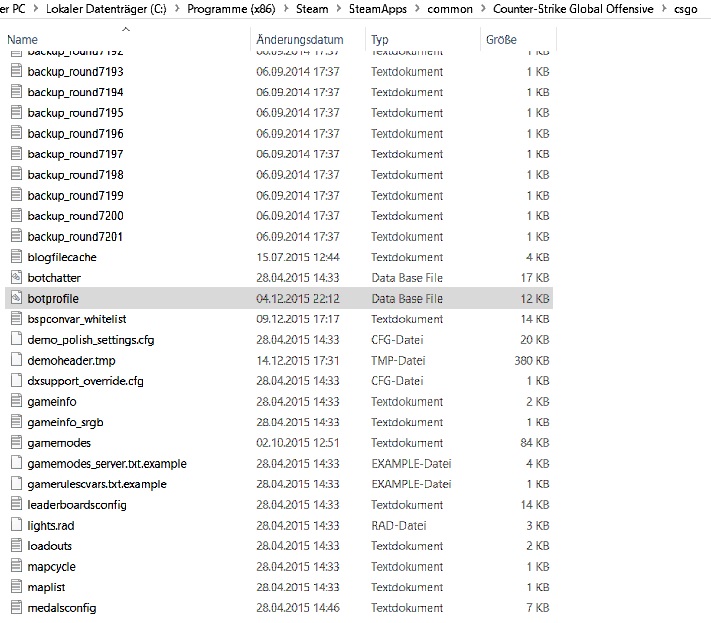Click the csgo breadcrumb segment

[685, 9]
